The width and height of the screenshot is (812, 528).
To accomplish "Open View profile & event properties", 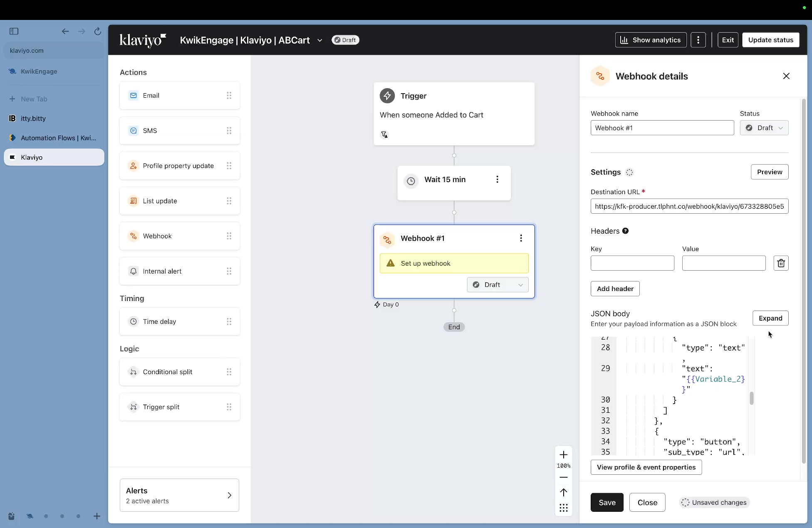I will pos(646,467).
